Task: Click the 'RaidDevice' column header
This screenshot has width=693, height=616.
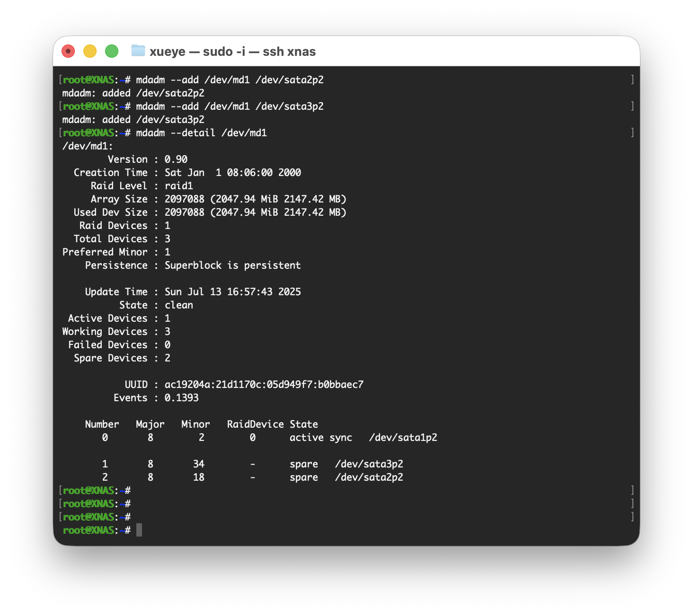Action: point(255,424)
